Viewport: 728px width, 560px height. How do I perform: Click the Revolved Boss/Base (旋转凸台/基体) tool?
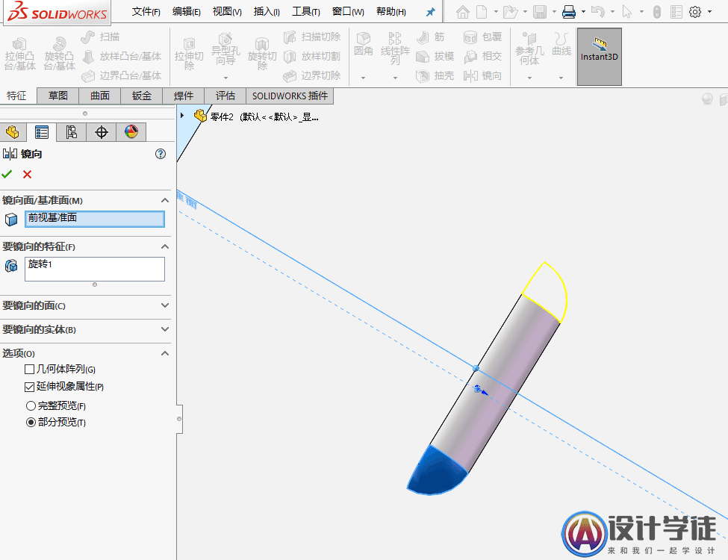click(60, 55)
